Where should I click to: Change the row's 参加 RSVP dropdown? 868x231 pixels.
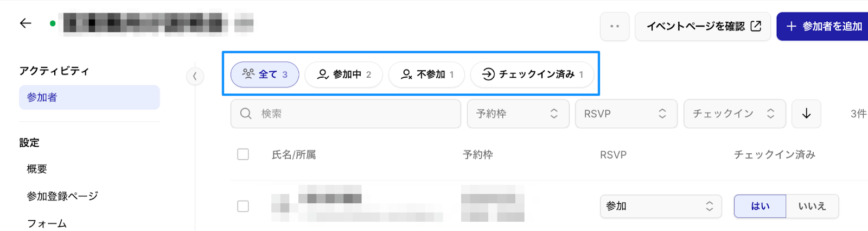tap(660, 207)
